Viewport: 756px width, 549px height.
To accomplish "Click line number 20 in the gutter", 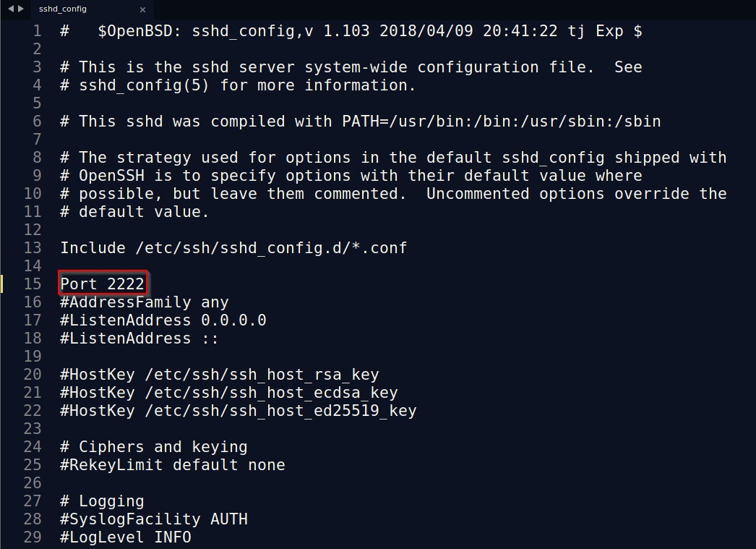I will (x=32, y=374).
